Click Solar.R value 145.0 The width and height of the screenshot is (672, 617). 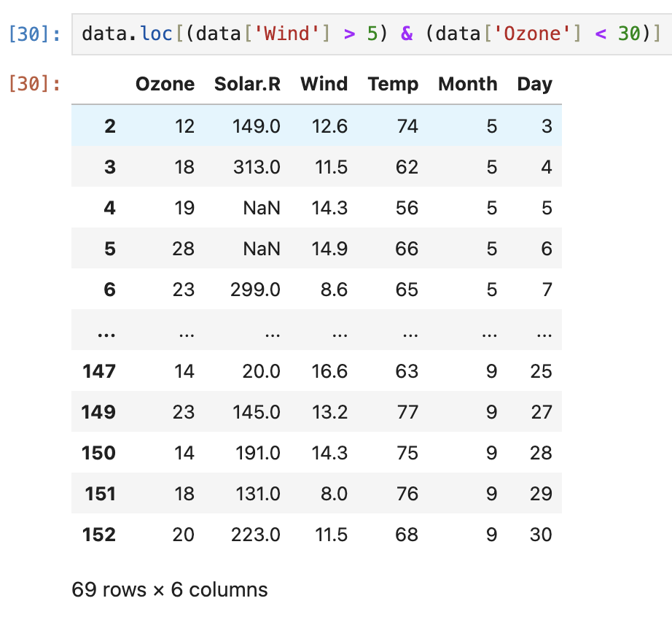tap(257, 412)
